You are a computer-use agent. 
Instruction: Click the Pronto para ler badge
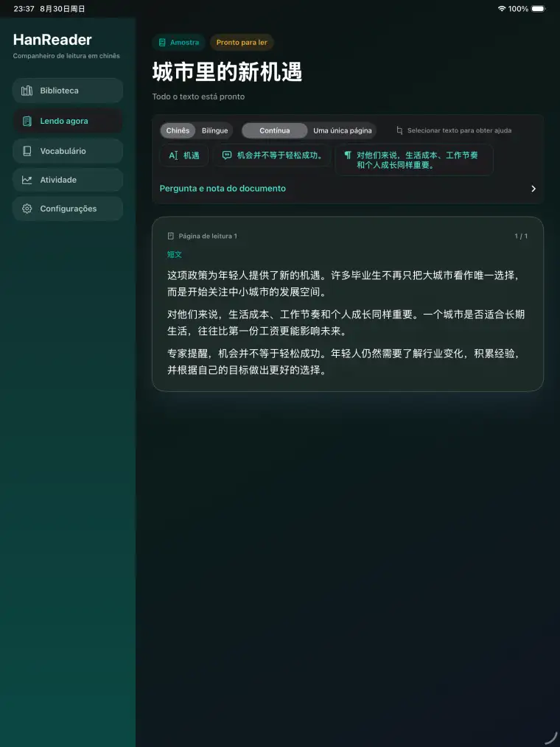pyautogui.click(x=242, y=43)
